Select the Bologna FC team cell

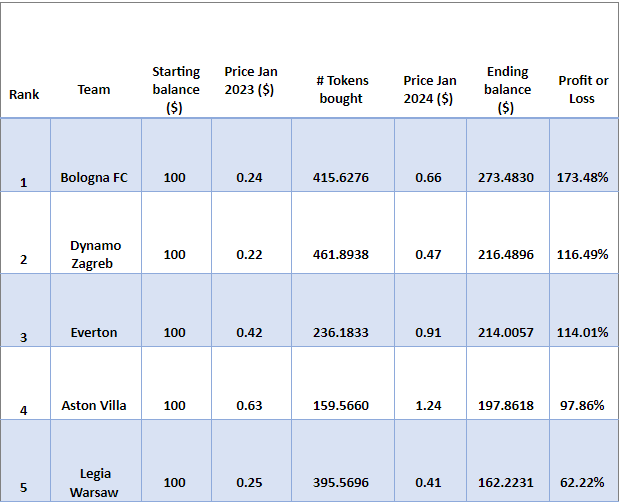(94, 178)
